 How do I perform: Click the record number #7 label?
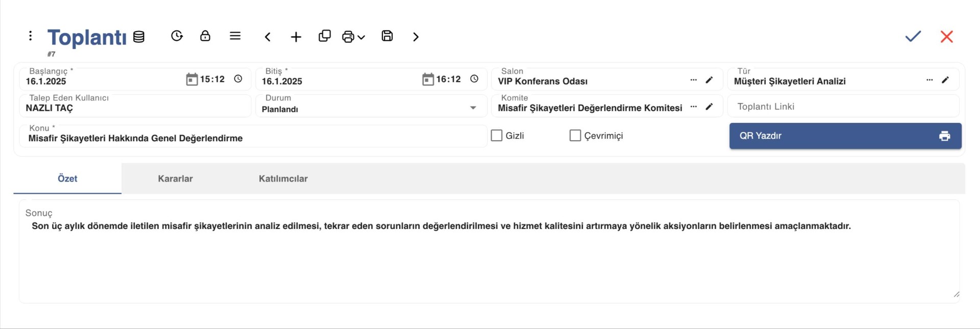pyautogui.click(x=51, y=54)
